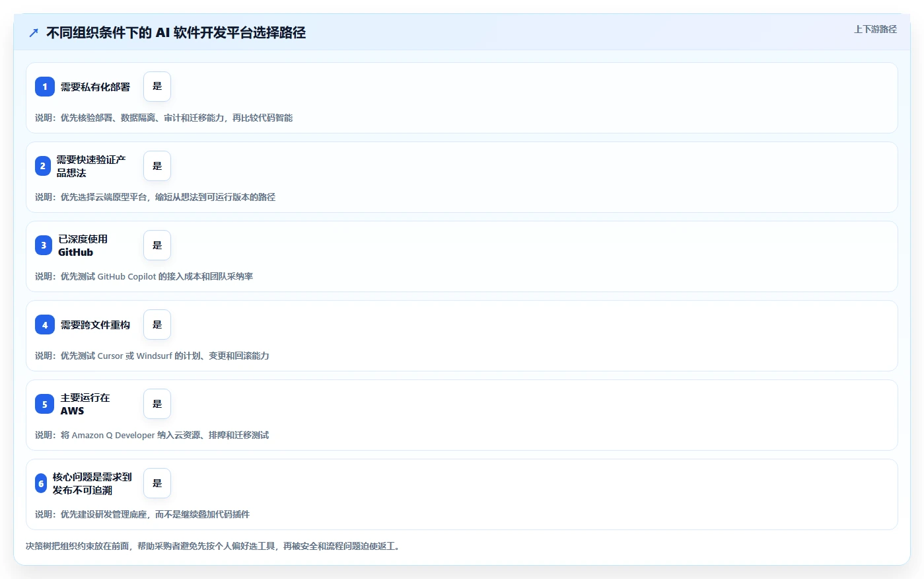Select the 需要私有化部署 condition label

tap(95, 87)
